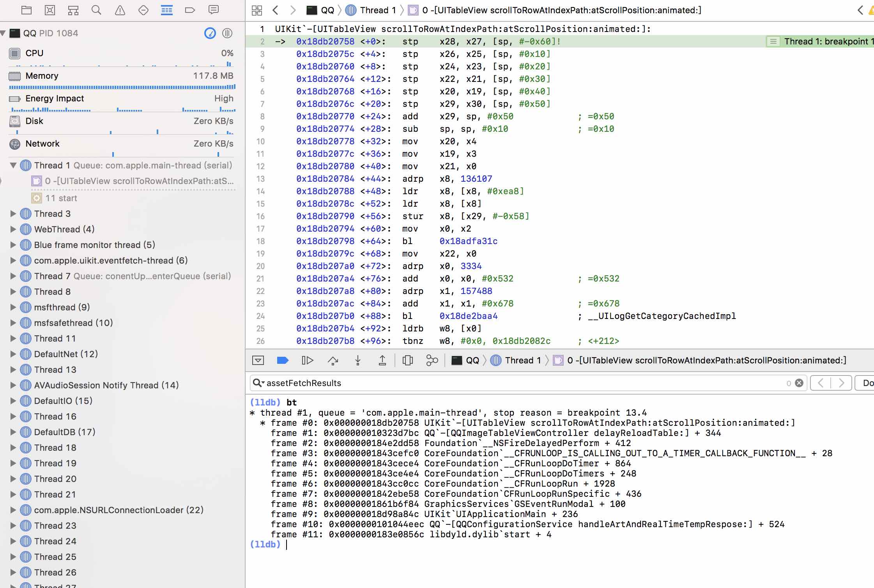Image resolution: width=874 pixels, height=588 pixels.
Task: Select the 11 start stack frame
Action: (x=61, y=198)
